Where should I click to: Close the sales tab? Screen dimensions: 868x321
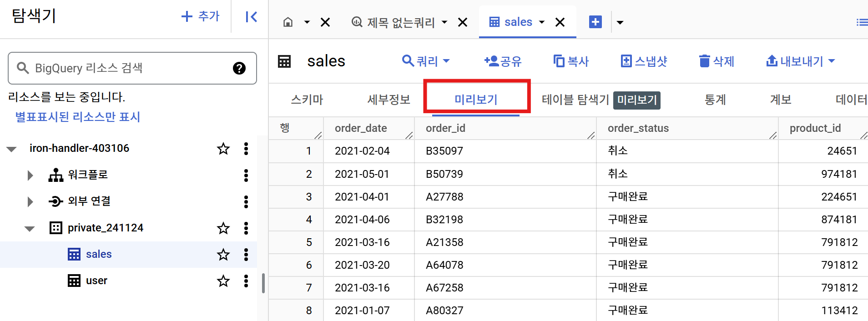click(560, 22)
